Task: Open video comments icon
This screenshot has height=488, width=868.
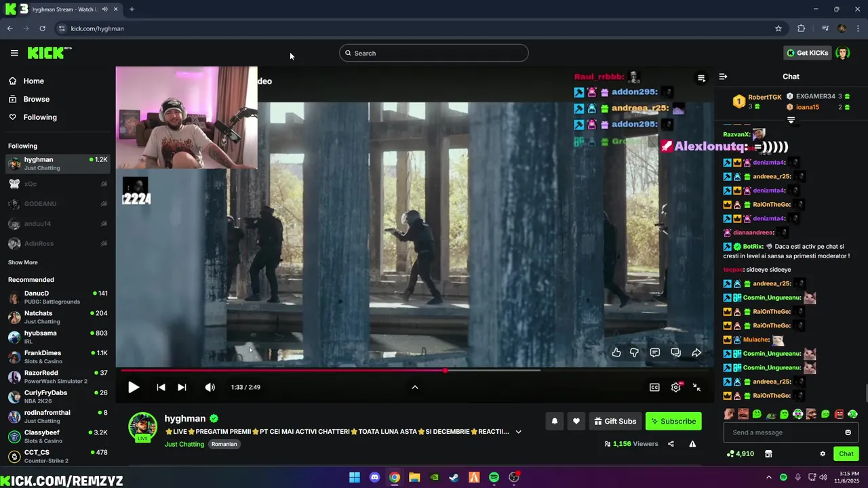Action: [655, 352]
